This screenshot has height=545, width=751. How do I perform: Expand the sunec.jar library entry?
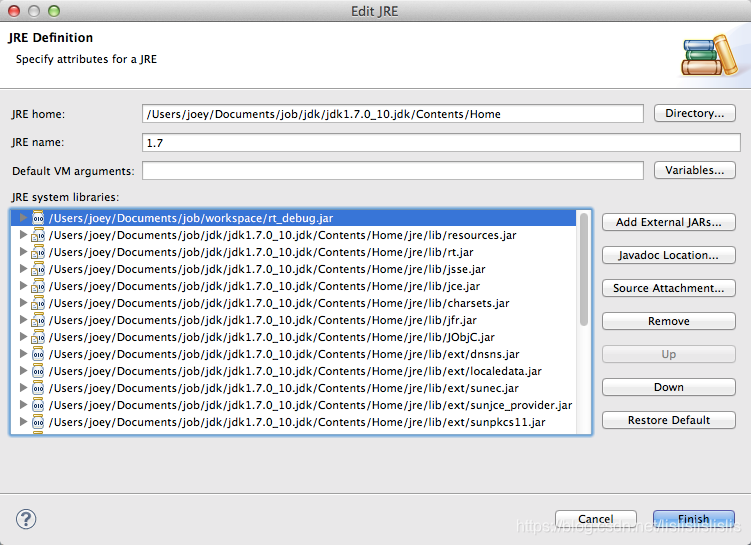pos(23,388)
